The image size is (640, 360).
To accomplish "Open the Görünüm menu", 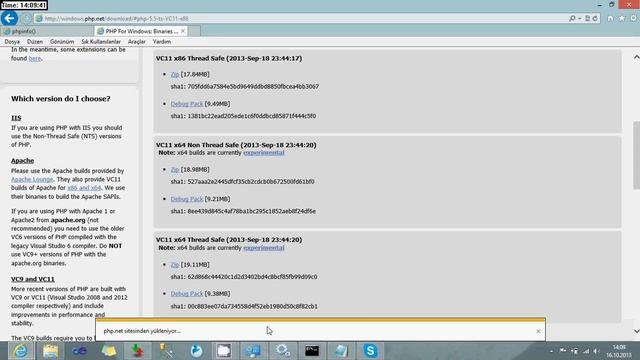I will pyautogui.click(x=62, y=42).
